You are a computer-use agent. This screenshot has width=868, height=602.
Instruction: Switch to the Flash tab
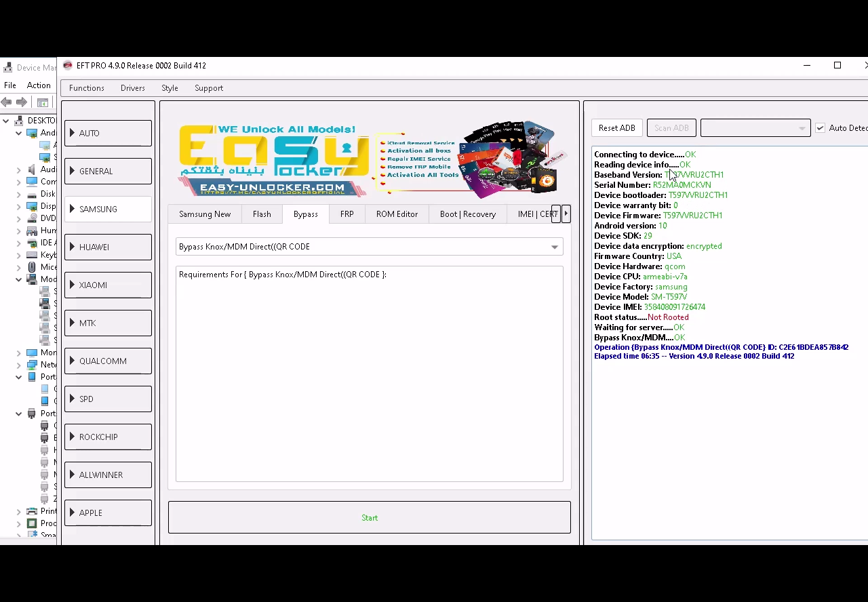(262, 214)
